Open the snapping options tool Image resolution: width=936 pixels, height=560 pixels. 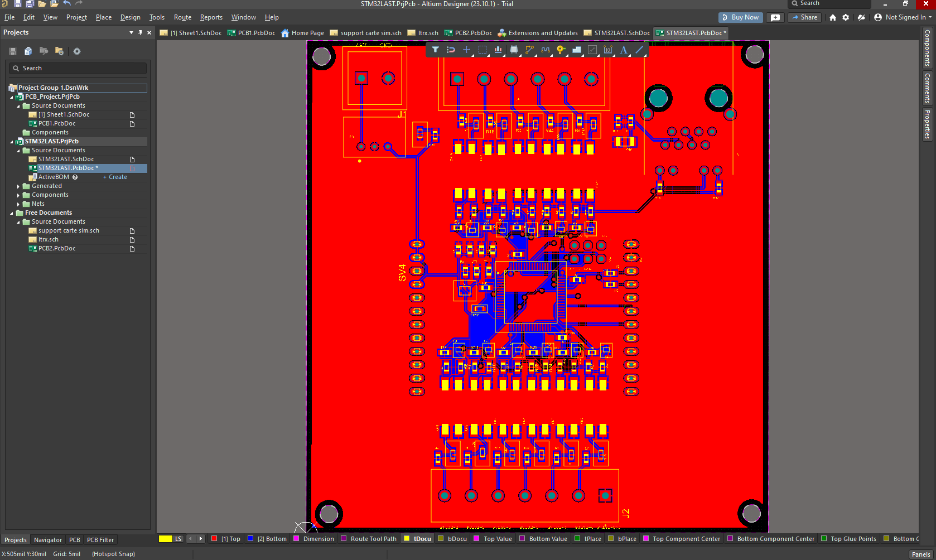click(451, 50)
